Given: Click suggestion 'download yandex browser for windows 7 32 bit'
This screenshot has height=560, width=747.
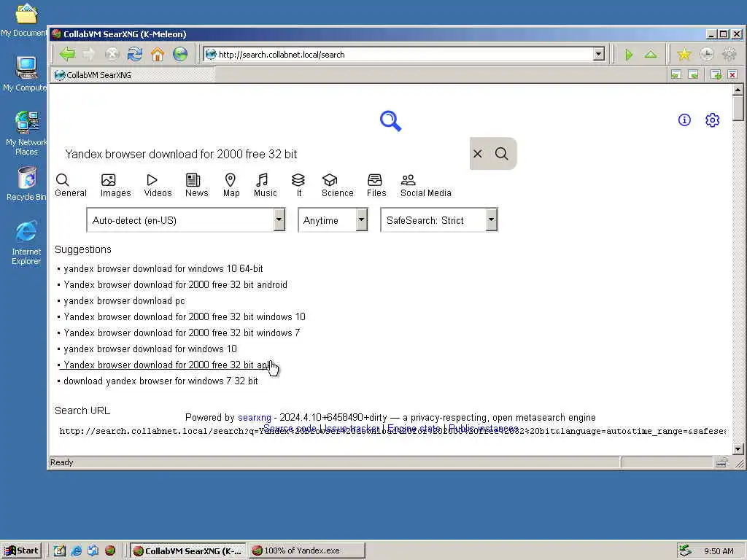Looking at the screenshot, I should pyautogui.click(x=160, y=381).
